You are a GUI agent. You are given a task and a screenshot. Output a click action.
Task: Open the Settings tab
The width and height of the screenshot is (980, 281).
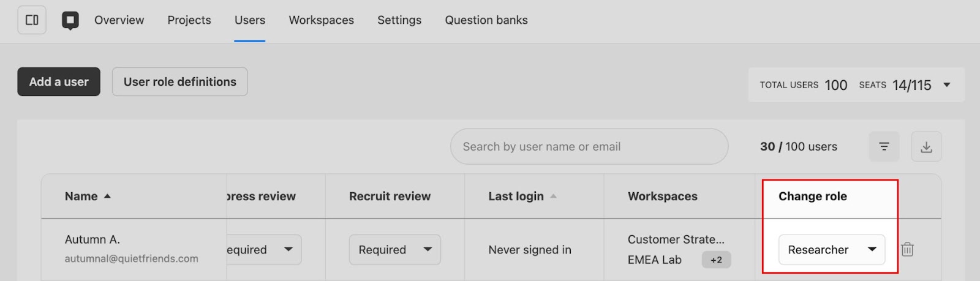(399, 20)
